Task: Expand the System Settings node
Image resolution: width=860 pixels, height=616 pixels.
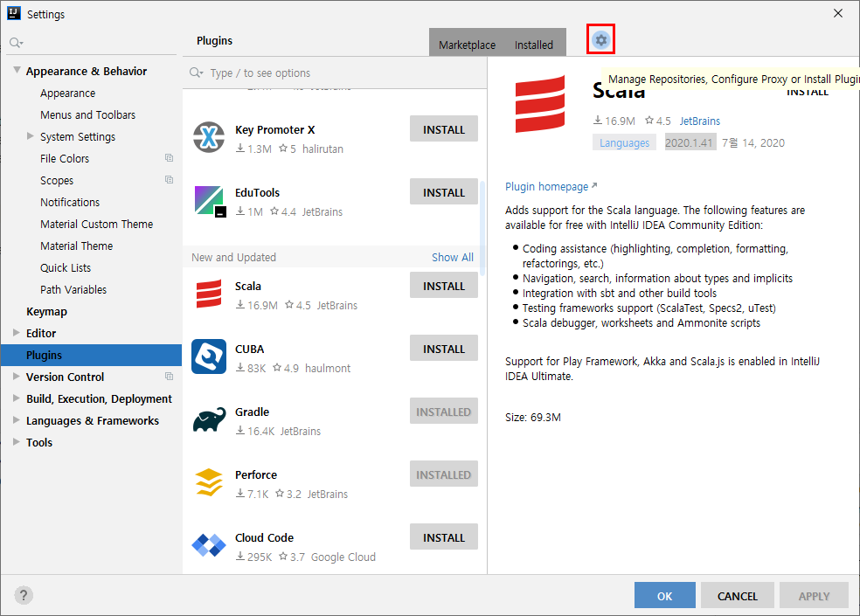Action: tap(31, 136)
